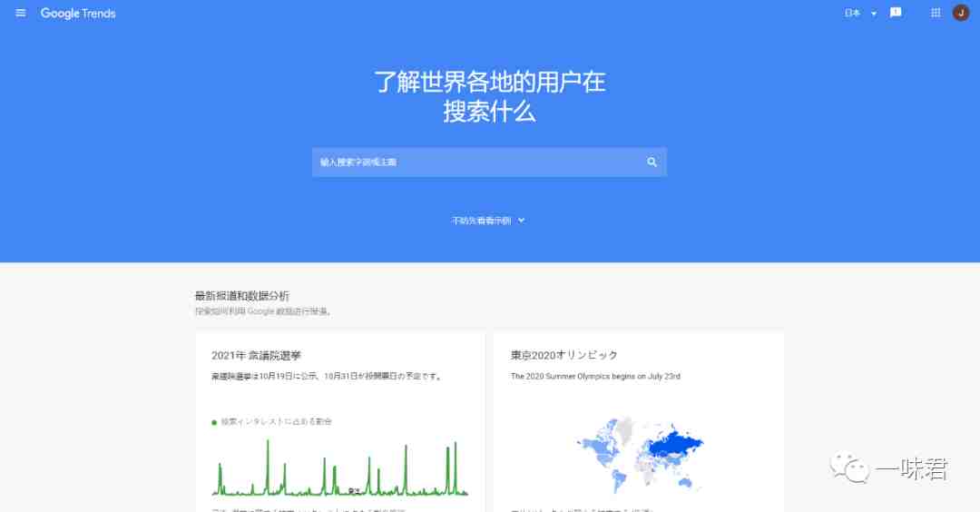Click the magnifier search icon

[652, 162]
